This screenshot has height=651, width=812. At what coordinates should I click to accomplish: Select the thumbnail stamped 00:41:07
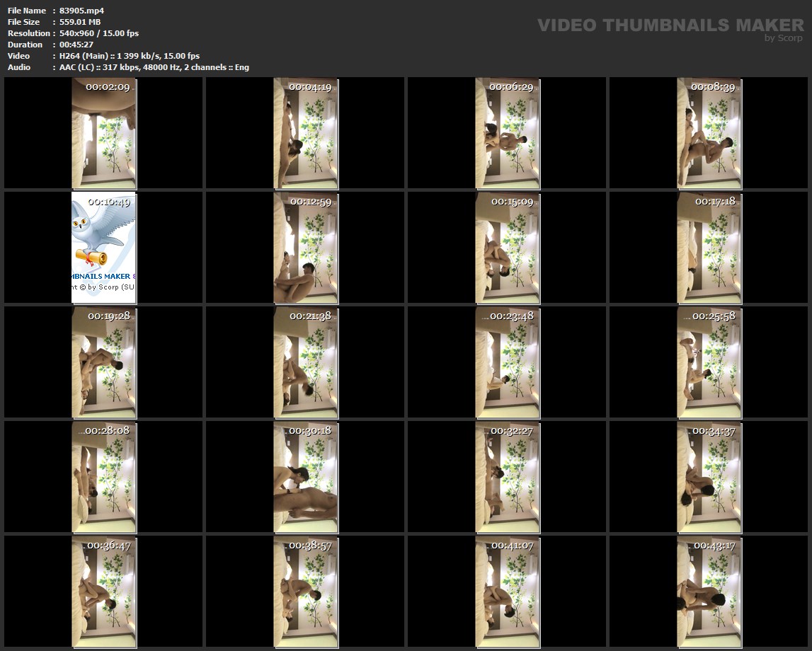pyautogui.click(x=507, y=592)
